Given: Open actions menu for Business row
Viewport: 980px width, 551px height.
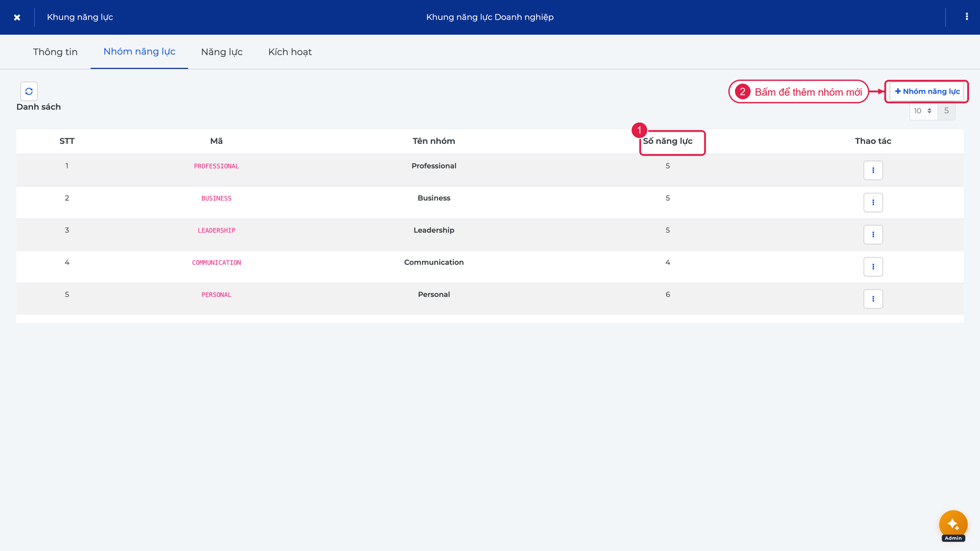Looking at the screenshot, I should 873,203.
